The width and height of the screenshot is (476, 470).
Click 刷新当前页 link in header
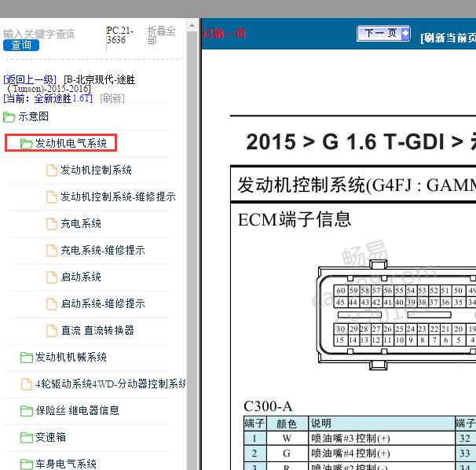pos(448,38)
